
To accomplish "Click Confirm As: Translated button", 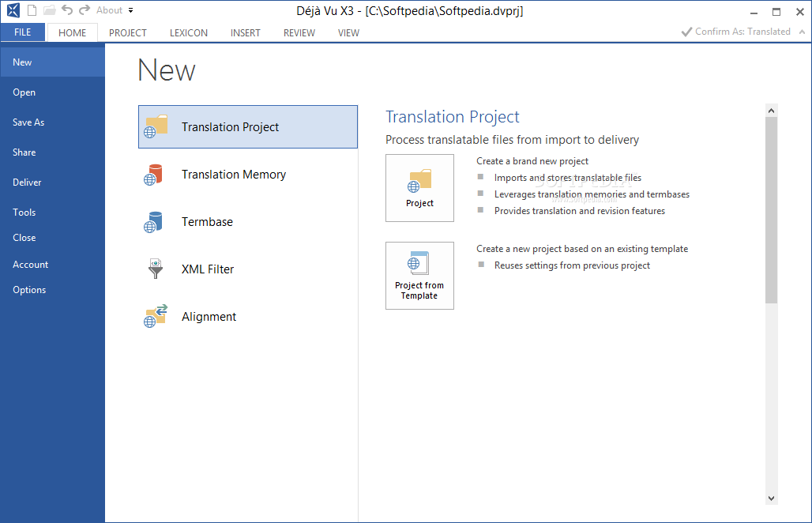I will coord(736,32).
